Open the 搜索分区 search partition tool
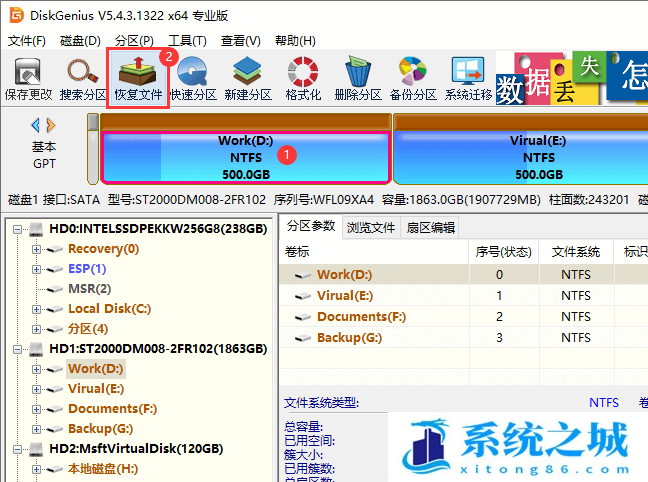648x482 pixels. (x=83, y=79)
